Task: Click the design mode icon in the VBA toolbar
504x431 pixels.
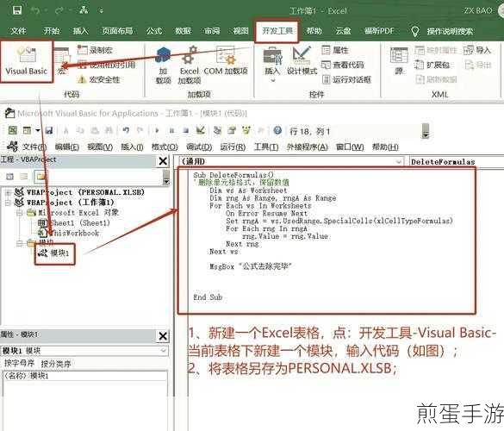Action: tap(201, 130)
